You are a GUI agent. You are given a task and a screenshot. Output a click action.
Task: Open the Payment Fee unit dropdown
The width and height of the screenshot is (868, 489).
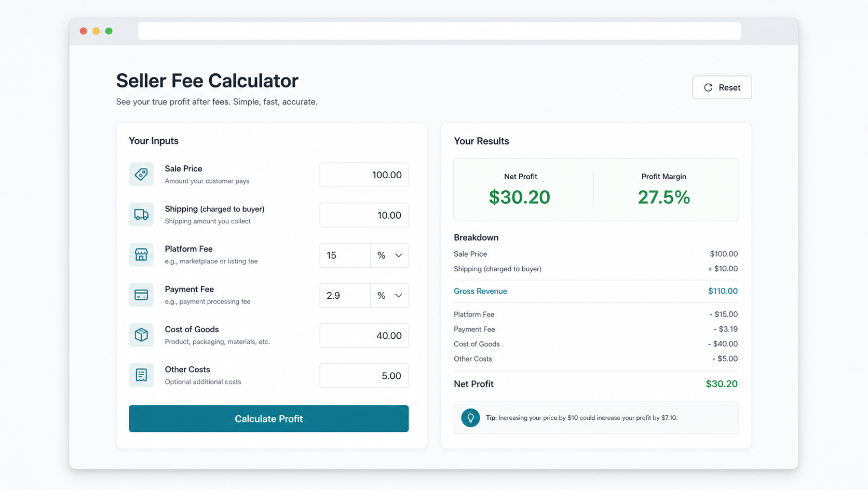[x=389, y=295]
